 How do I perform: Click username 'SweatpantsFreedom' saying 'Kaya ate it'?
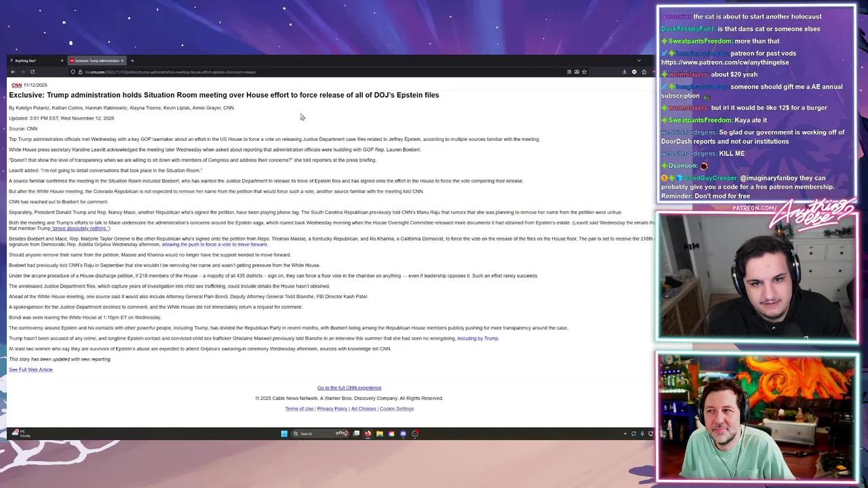[700, 120]
